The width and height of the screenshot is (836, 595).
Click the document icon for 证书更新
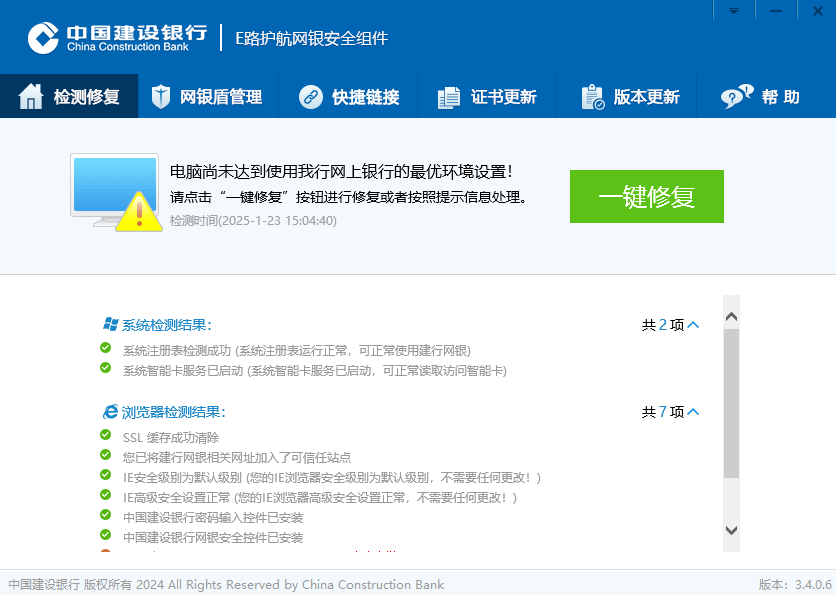[449, 98]
